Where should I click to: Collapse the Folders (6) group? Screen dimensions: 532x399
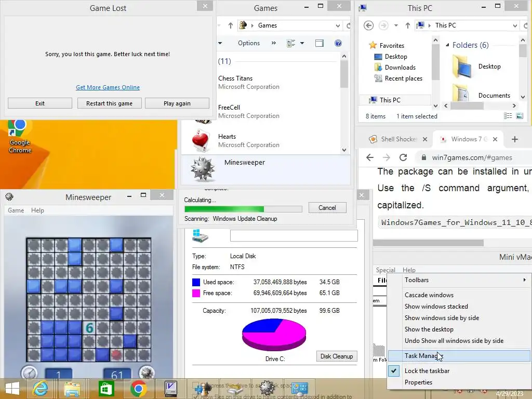pos(447,45)
